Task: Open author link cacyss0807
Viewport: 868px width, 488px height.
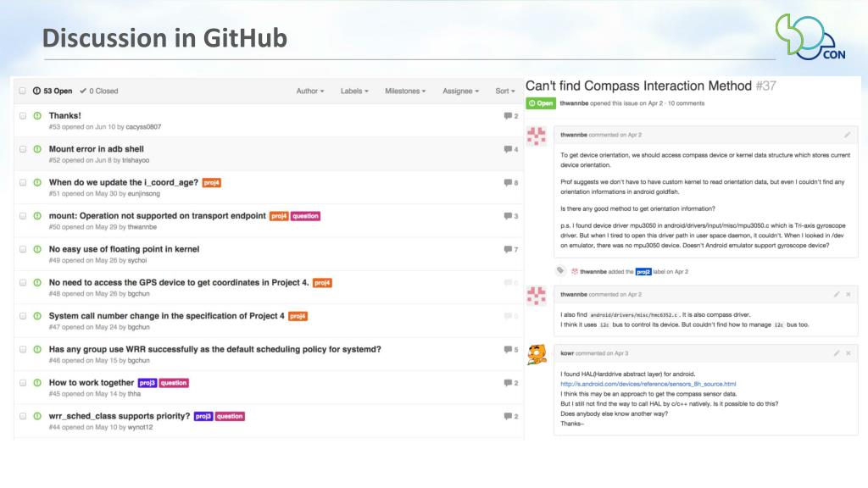Action: click(143, 127)
